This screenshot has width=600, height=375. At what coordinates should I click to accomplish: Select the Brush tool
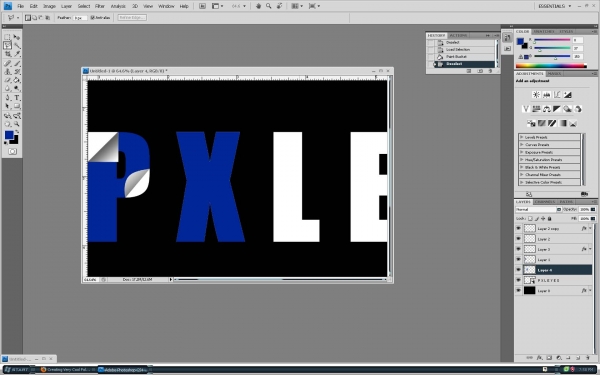[17, 64]
